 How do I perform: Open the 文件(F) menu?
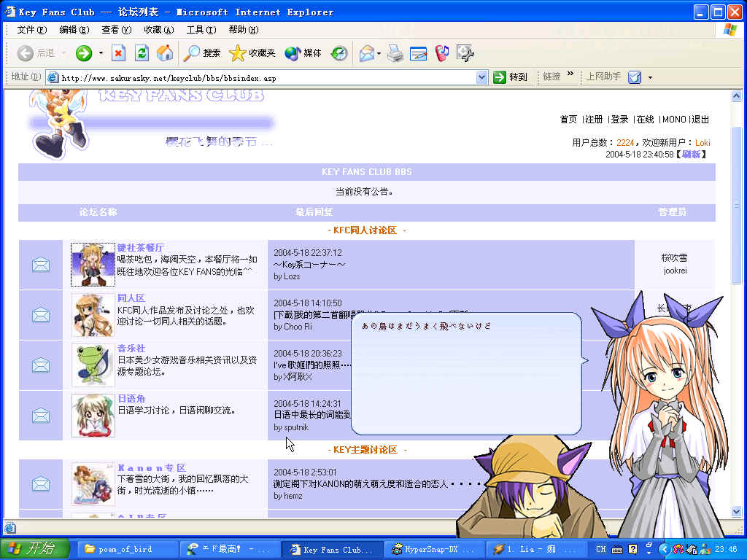tap(32, 29)
